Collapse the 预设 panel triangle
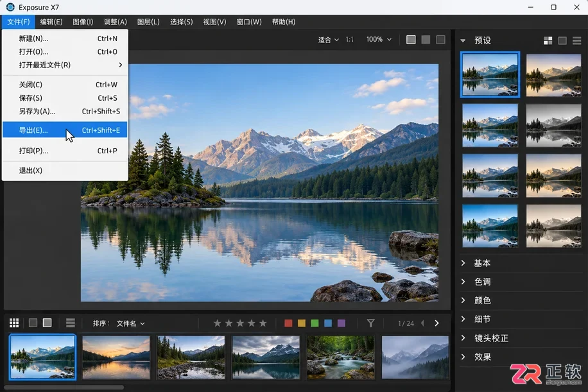 [x=463, y=40]
